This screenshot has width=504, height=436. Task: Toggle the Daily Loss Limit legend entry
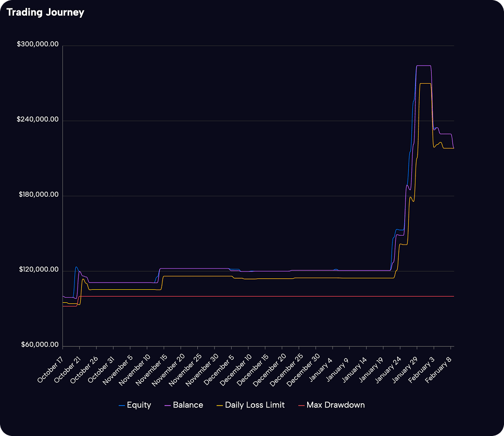click(251, 405)
